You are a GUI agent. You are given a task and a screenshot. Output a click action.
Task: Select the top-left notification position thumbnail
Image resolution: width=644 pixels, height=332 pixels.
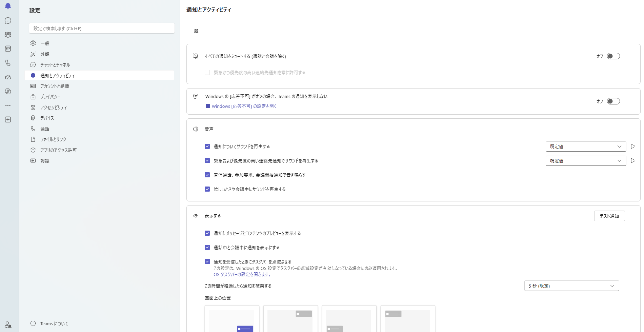[408, 319]
